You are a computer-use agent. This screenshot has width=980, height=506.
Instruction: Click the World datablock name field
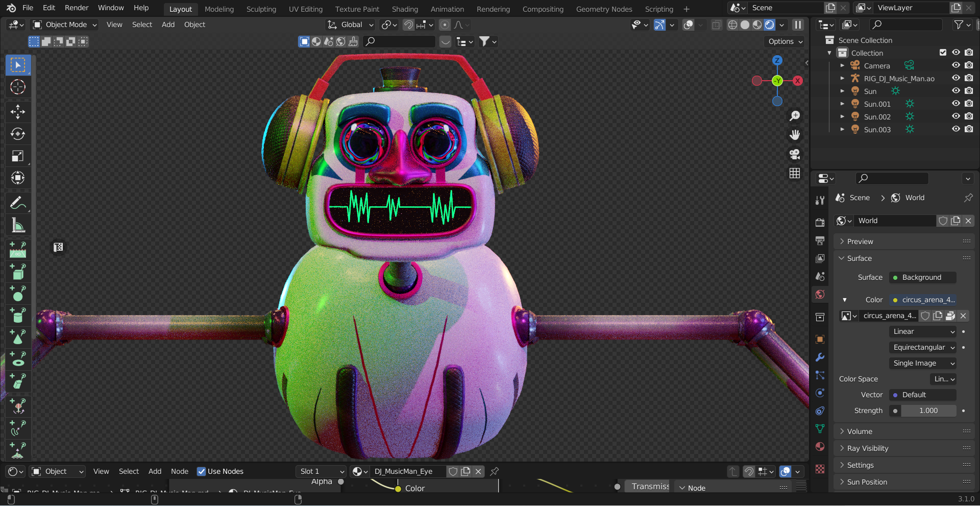896,221
